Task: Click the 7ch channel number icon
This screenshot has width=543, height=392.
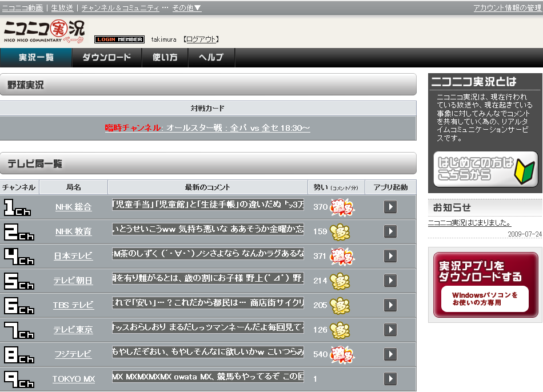Action: click(x=19, y=330)
